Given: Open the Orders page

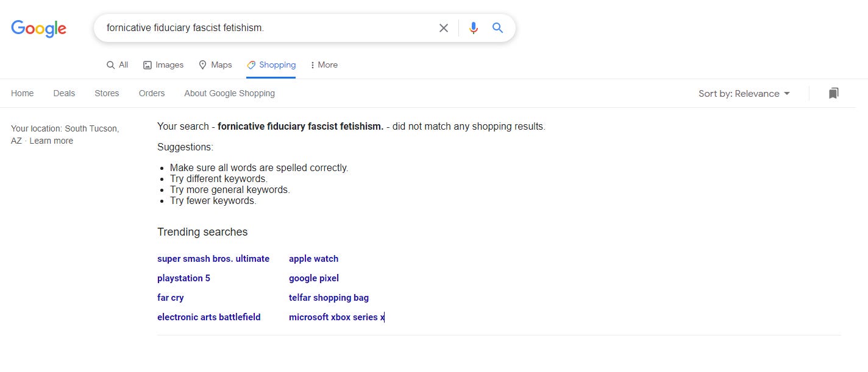Looking at the screenshot, I should (x=152, y=93).
